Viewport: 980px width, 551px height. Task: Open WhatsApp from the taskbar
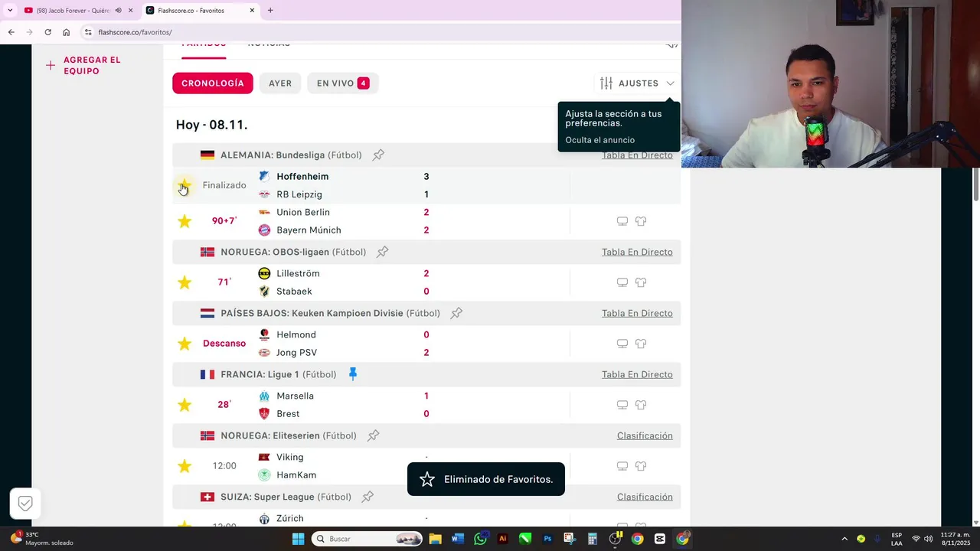click(480, 539)
